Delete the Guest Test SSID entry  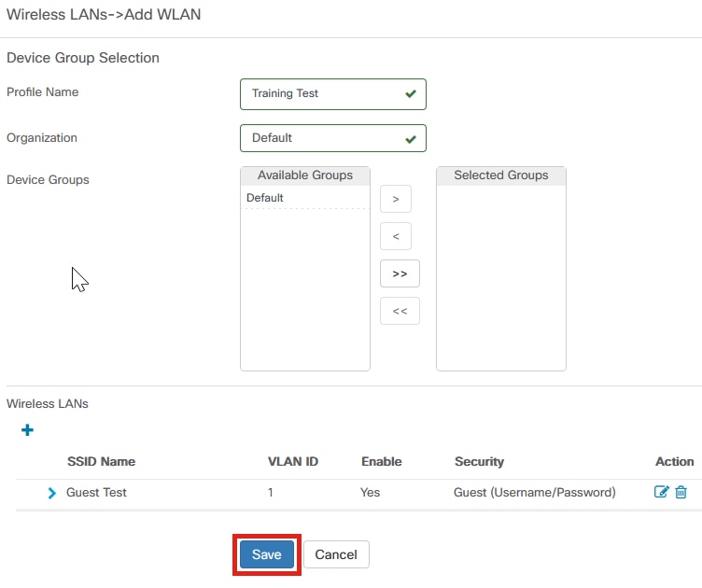681,492
